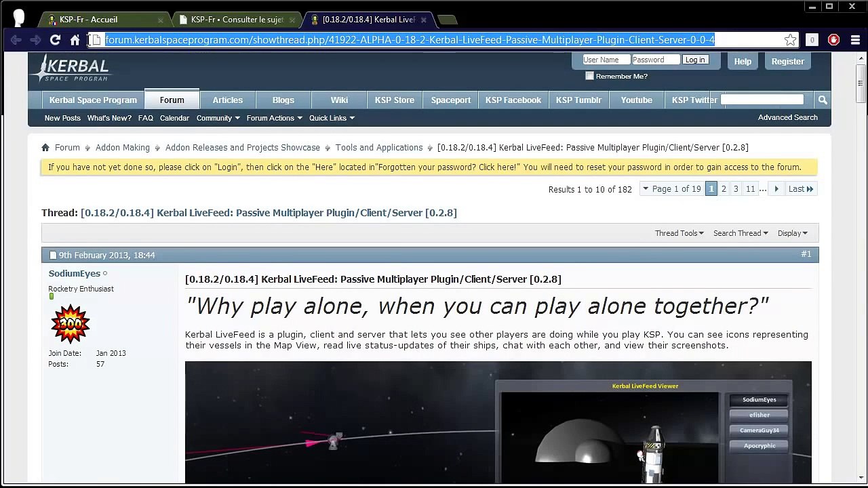Open the What's New? link

[109, 118]
